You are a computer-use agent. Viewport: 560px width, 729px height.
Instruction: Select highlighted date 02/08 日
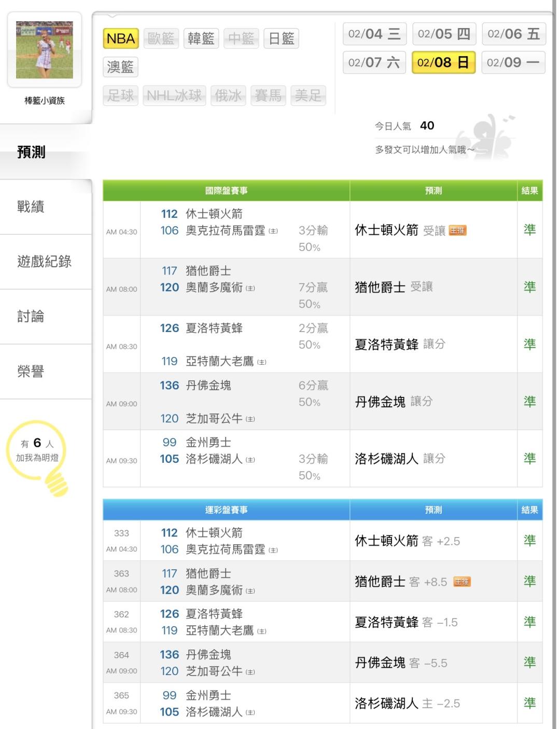[x=443, y=63]
